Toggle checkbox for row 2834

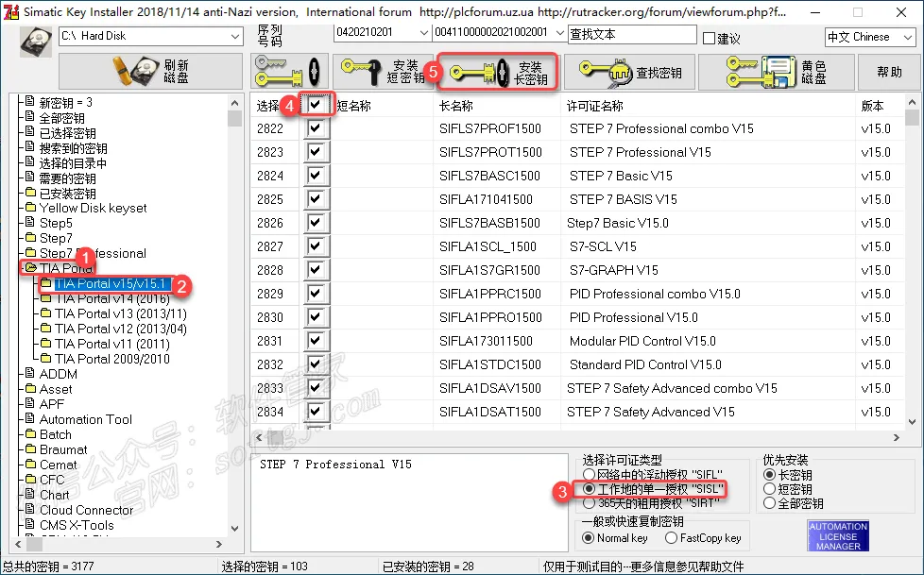(316, 411)
